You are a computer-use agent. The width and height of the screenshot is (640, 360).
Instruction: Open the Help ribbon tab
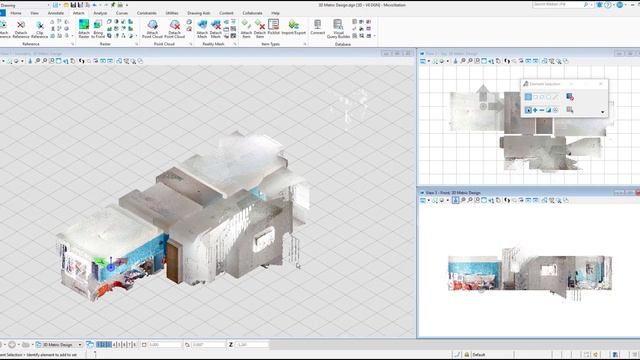click(276, 13)
